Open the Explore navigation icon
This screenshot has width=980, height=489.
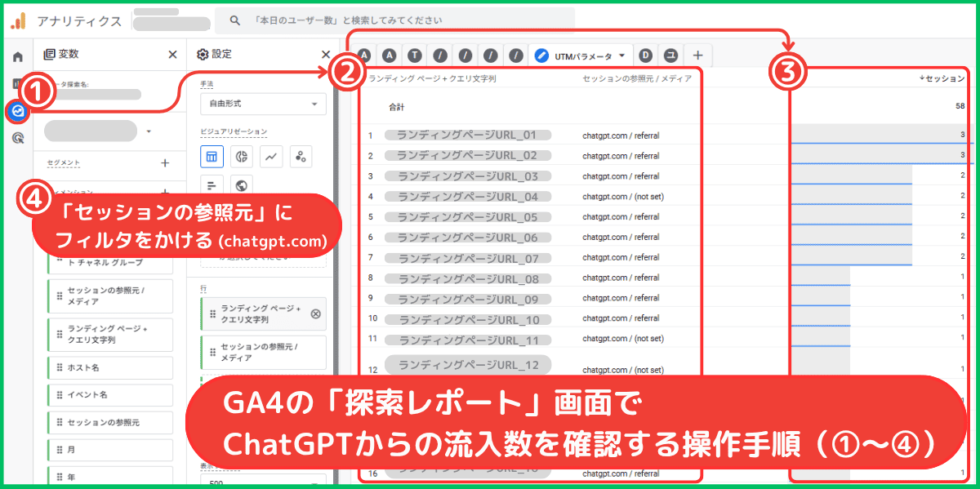point(17,110)
